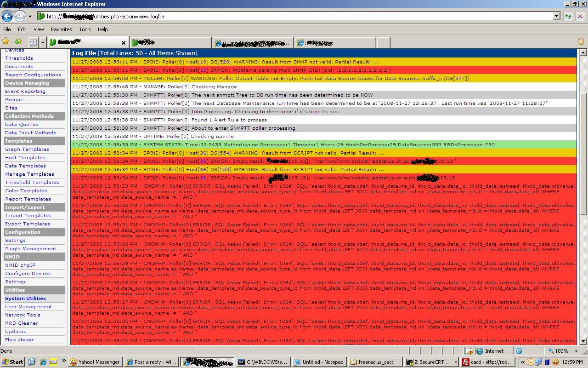Click the browser Back arrow button
Image resolution: width=588 pixels, height=368 pixels.
tap(7, 16)
